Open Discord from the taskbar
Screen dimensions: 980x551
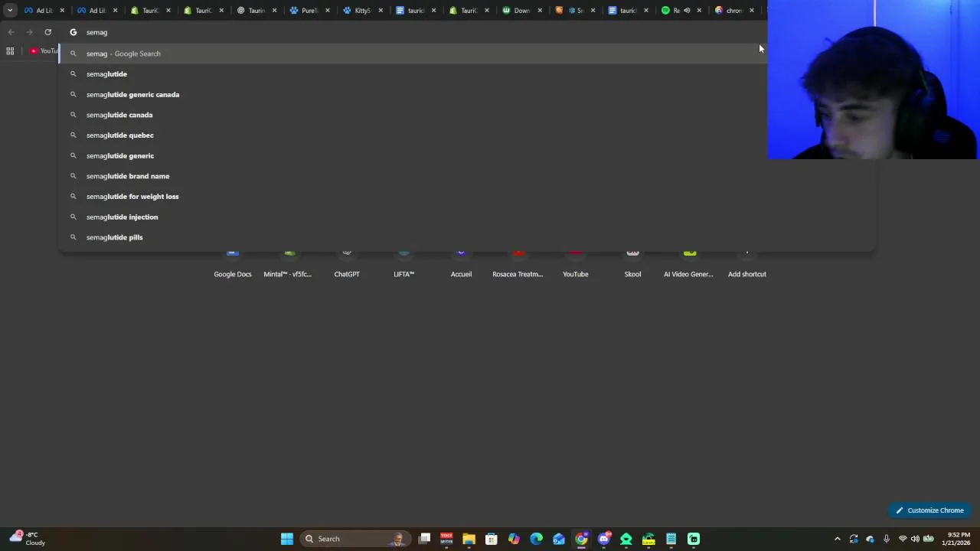(x=604, y=539)
